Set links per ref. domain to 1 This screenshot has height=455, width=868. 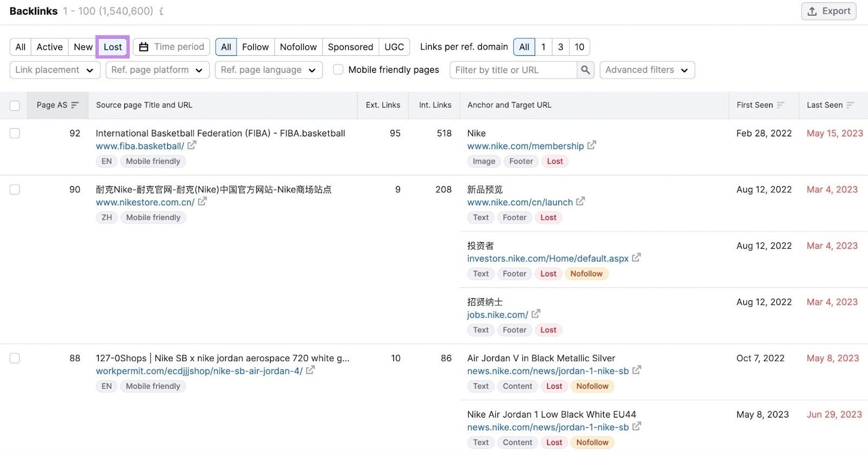(x=544, y=47)
